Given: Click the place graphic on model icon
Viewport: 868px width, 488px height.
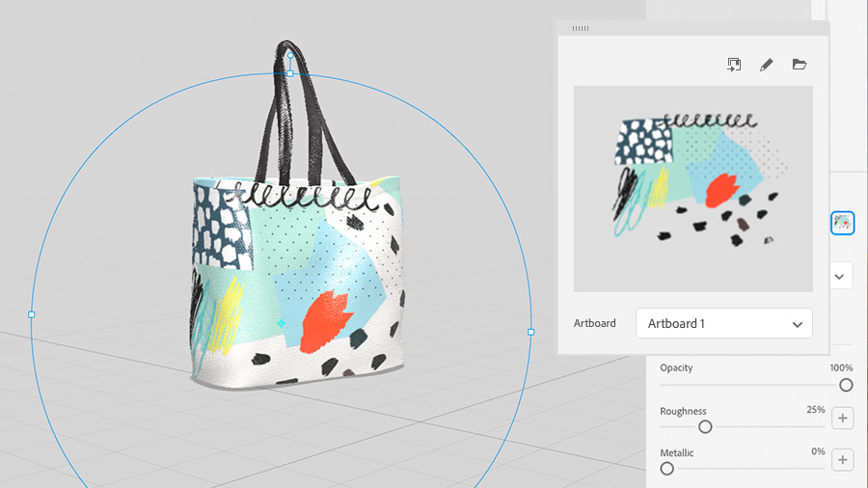Looking at the screenshot, I should click(x=734, y=65).
